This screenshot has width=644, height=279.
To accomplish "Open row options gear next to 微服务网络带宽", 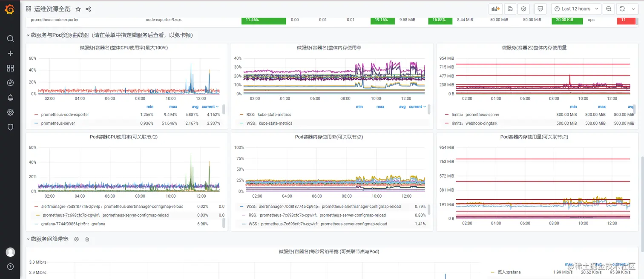I will pos(77,239).
